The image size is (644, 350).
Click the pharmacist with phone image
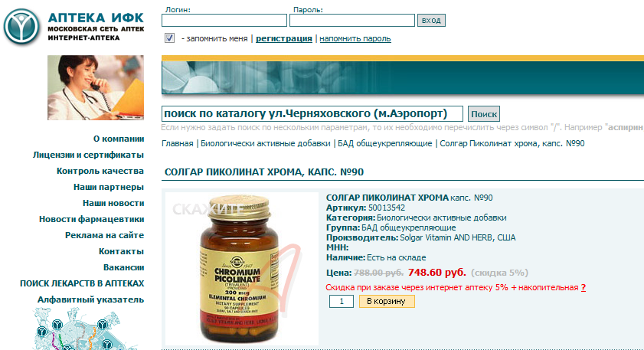coord(96,87)
